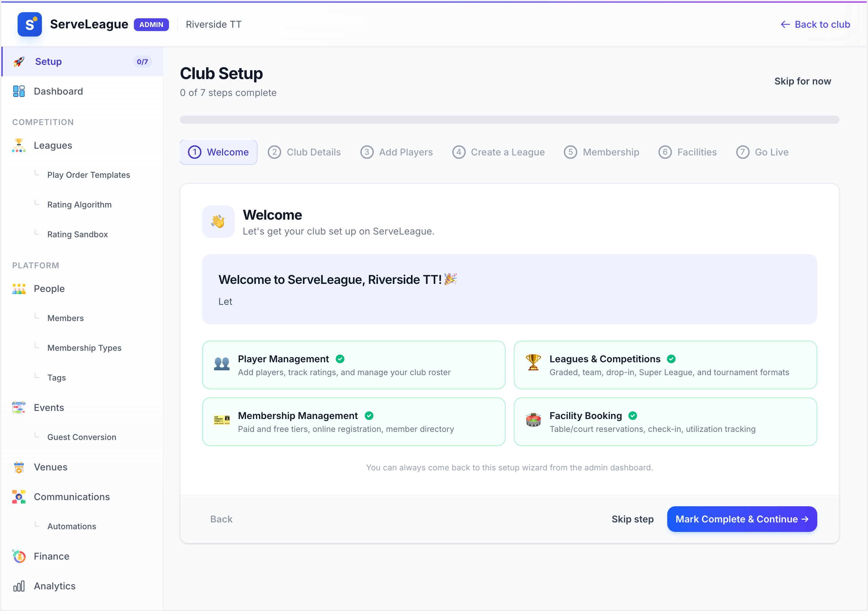Go to the Club Details step

[x=304, y=152]
